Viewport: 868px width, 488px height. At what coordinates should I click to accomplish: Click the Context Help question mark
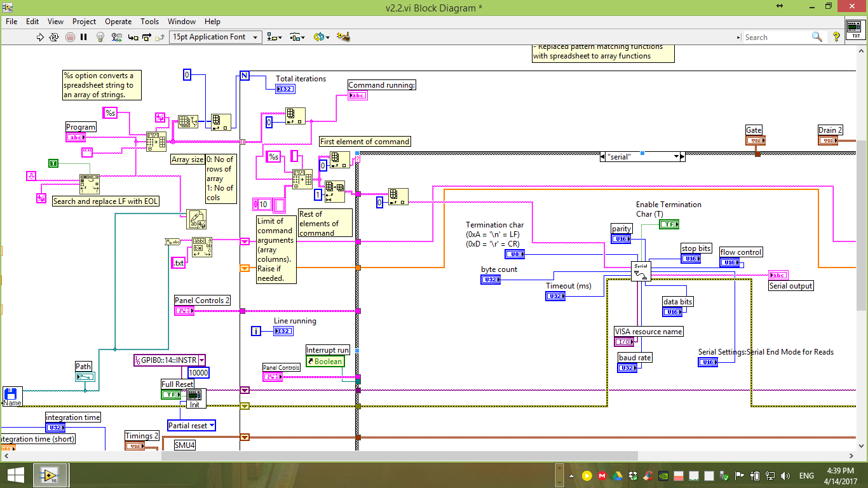pyautogui.click(x=836, y=37)
